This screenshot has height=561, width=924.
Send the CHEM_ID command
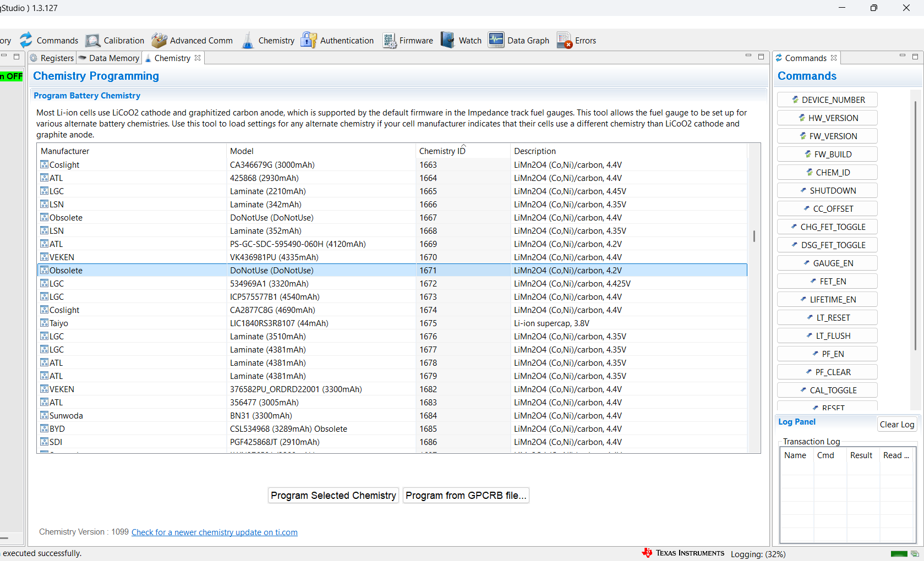point(828,172)
